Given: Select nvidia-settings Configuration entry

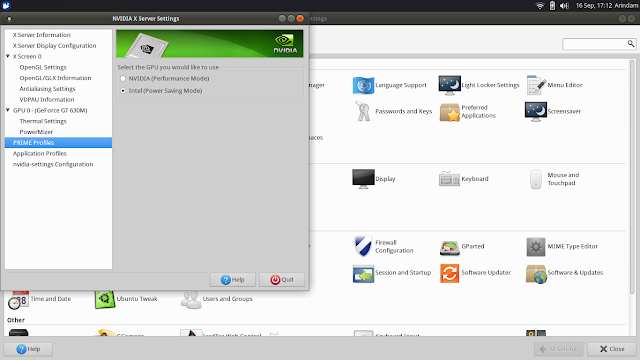Looking at the screenshot, I should (53, 164).
